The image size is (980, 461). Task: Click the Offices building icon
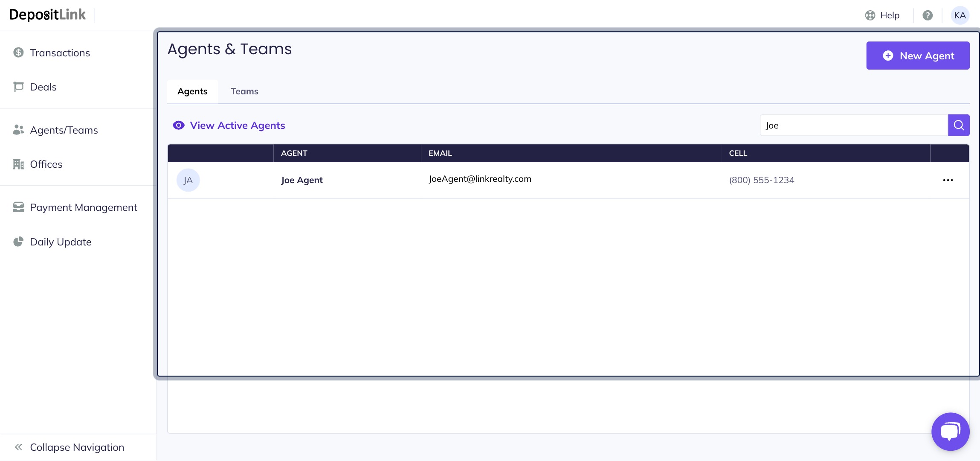[x=18, y=164]
